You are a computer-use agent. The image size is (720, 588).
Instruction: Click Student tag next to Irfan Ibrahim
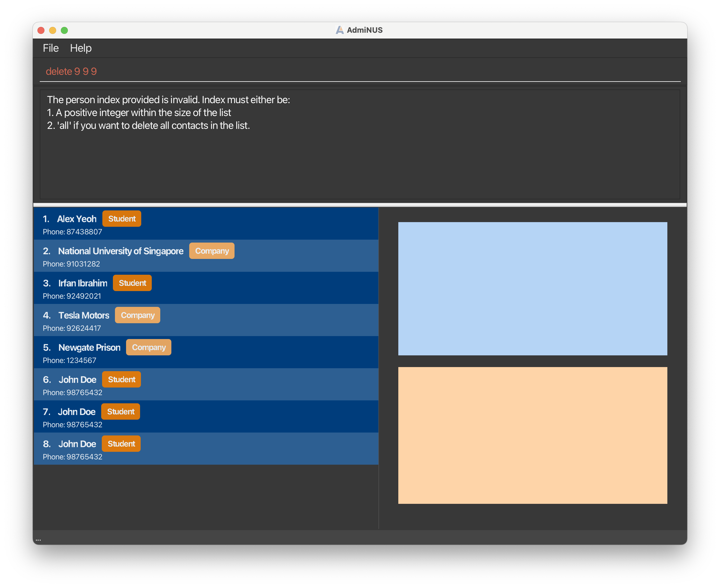[132, 283]
